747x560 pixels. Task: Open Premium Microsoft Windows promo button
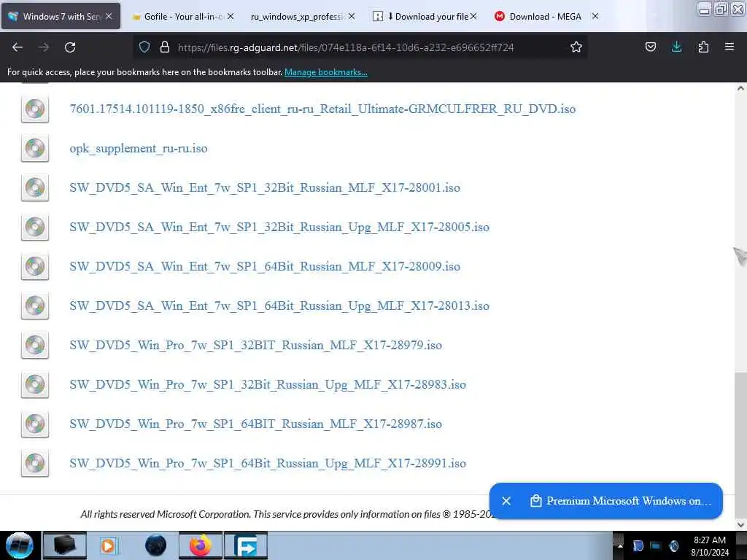pos(621,501)
